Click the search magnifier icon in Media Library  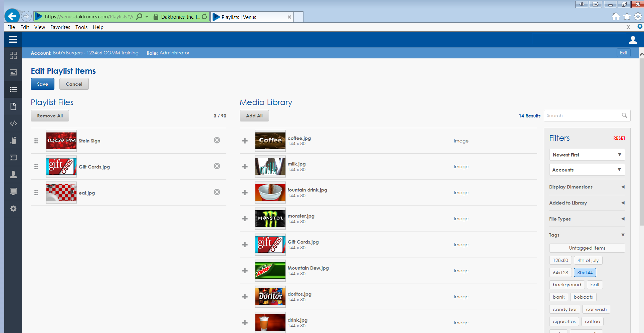click(x=624, y=115)
